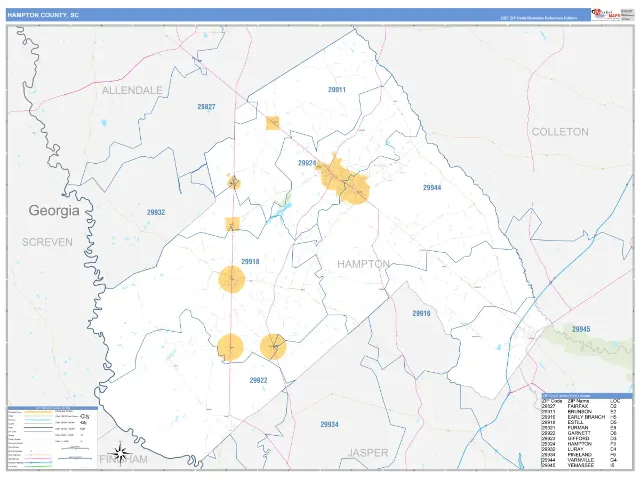Select ZIP code label 29827
The image size is (640, 480).
click(206, 107)
